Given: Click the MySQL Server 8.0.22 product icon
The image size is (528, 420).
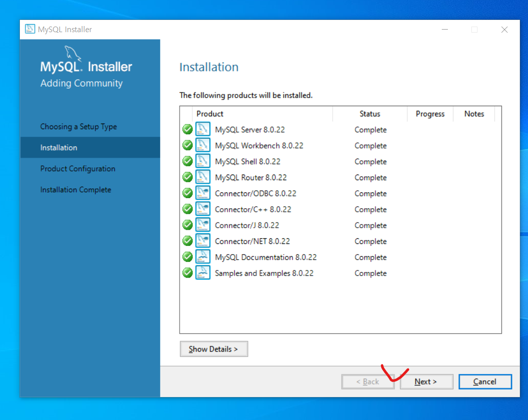Looking at the screenshot, I should 203,129.
